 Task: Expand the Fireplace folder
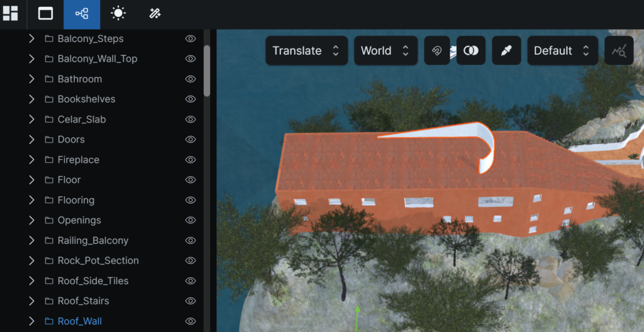point(31,160)
